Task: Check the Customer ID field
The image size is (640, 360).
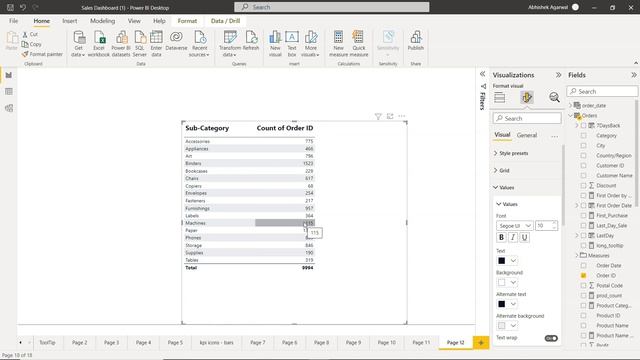Action: pos(583,165)
